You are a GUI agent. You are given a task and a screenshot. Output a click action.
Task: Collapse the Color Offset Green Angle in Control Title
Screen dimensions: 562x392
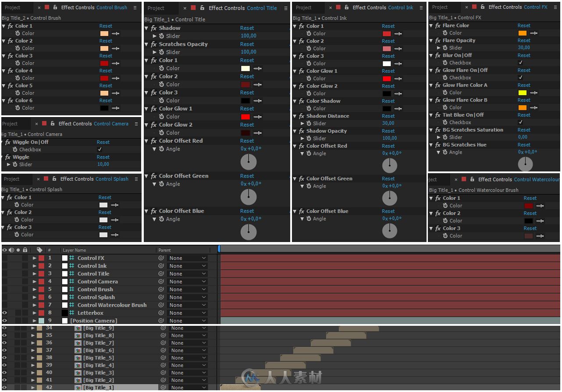click(x=155, y=184)
